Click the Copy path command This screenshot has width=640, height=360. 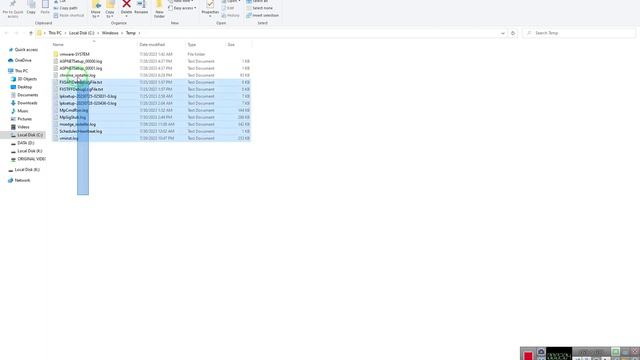click(66, 8)
